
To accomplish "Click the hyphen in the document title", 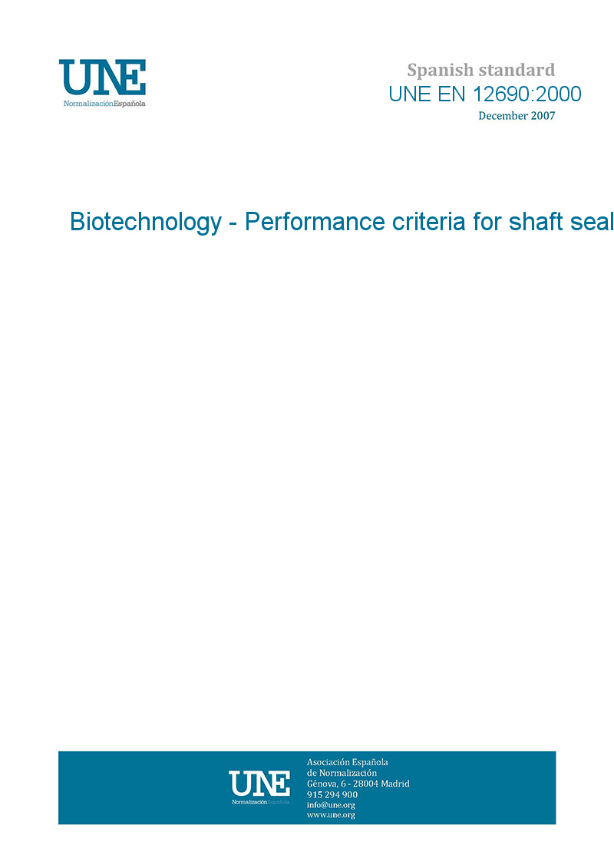I will [x=233, y=223].
